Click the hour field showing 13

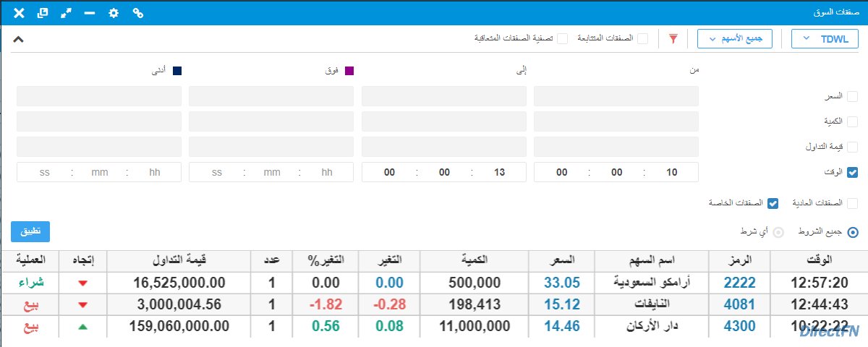[x=500, y=172]
